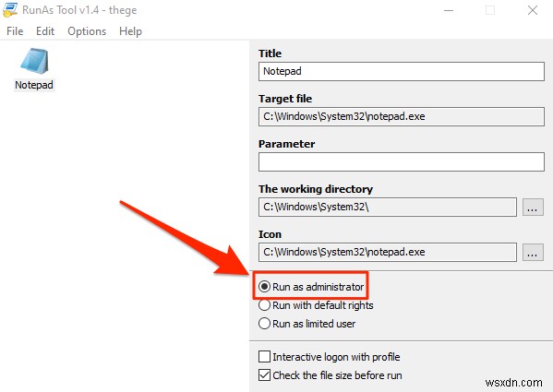Click the Target file field
Image resolution: width=553 pixels, height=392 pixels.
(x=402, y=116)
